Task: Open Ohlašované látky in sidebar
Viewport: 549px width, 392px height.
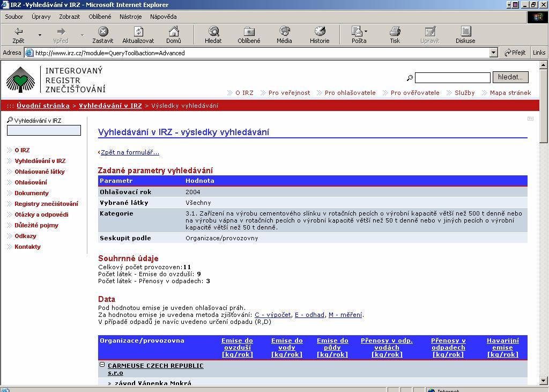Action: pos(40,172)
